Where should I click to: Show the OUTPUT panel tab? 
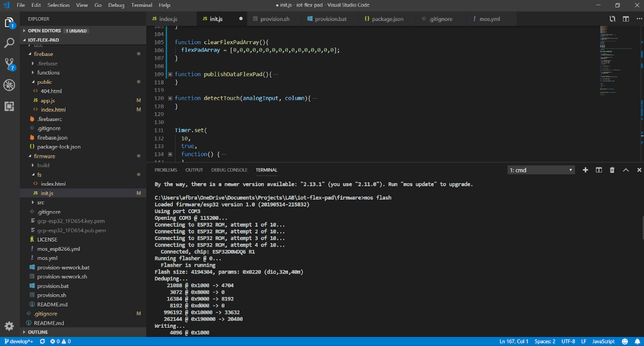194,170
